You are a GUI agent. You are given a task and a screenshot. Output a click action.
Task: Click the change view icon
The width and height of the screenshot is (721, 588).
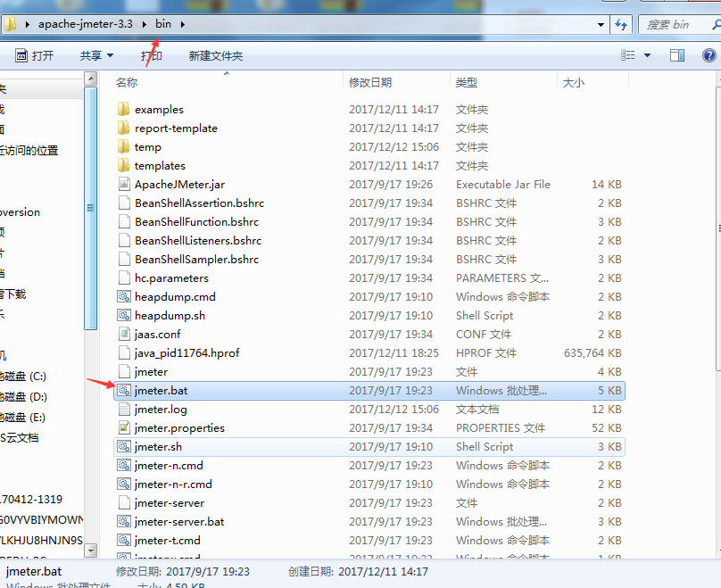pyautogui.click(x=627, y=55)
